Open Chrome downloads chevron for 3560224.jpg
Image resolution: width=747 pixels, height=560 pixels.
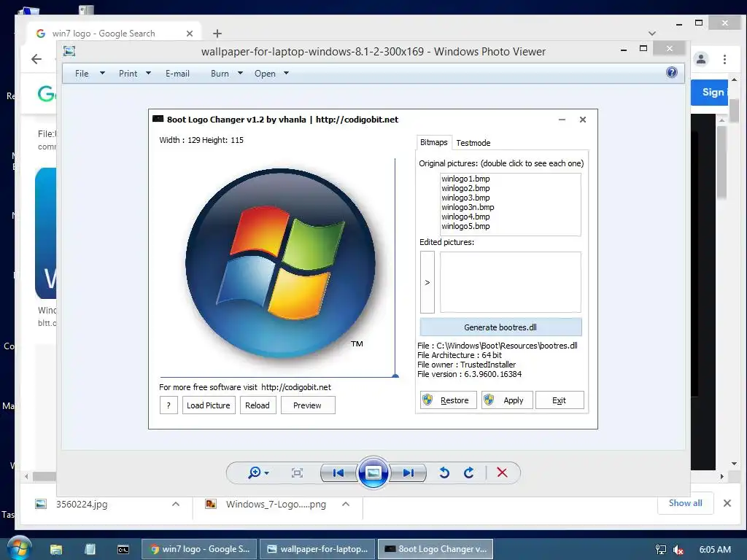point(176,505)
